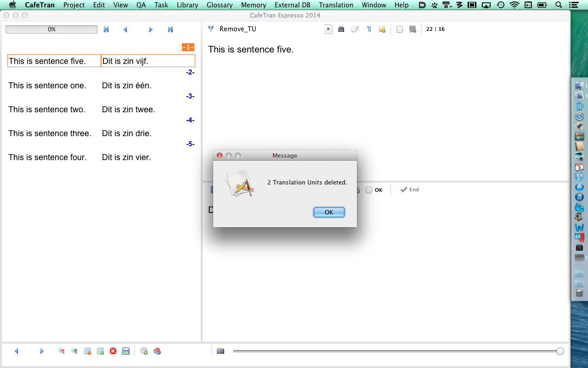
Task: Click the pilcrow paragraph marks icon
Action: (368, 29)
